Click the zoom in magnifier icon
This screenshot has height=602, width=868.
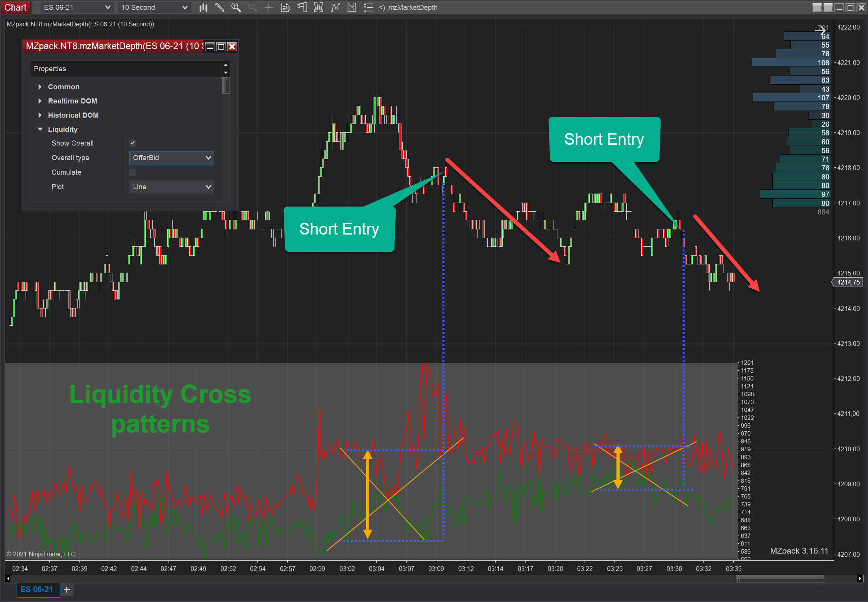tap(236, 7)
